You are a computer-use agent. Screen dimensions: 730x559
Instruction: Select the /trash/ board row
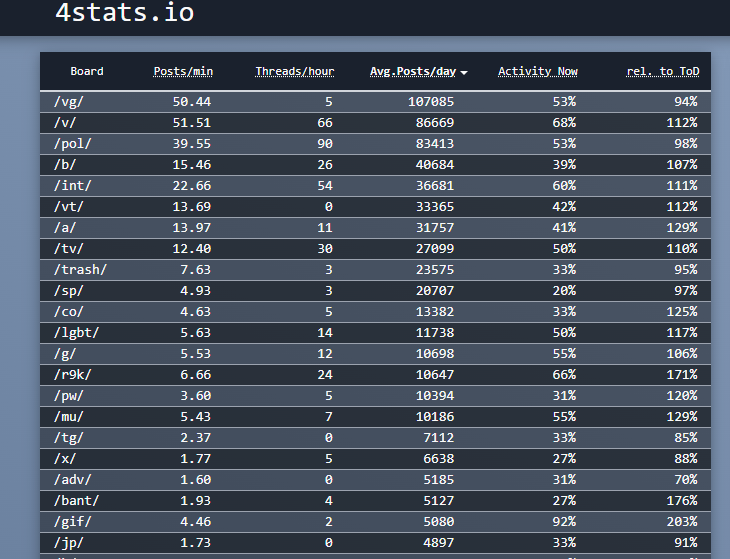375,269
